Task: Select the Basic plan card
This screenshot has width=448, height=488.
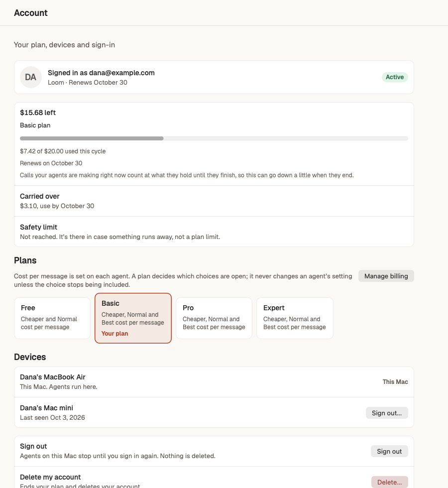Action: pos(133,318)
